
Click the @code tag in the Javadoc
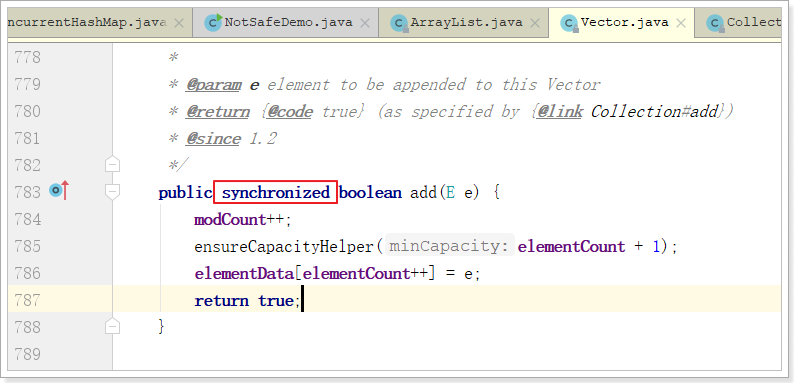[x=290, y=111]
